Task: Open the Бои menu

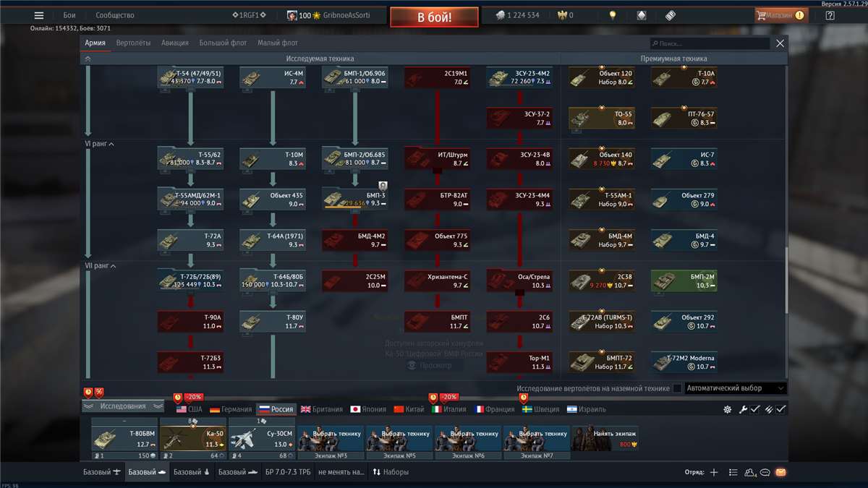Action: tap(69, 15)
